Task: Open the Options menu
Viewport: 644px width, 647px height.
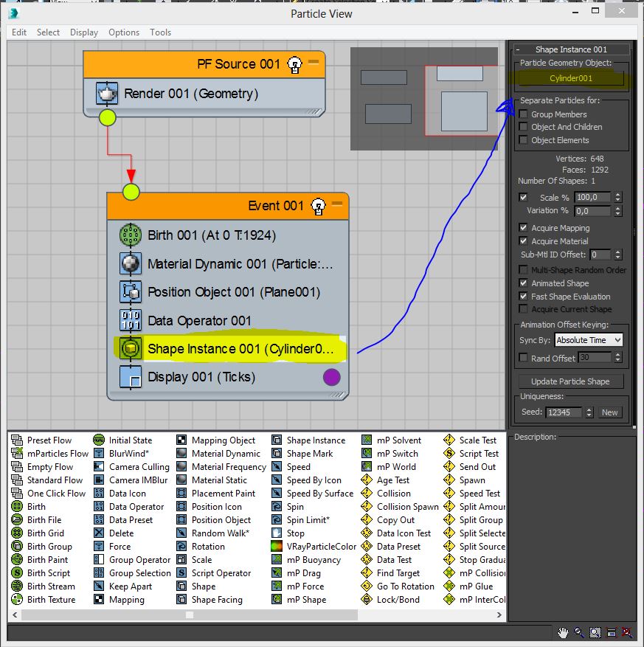Action: (x=124, y=32)
